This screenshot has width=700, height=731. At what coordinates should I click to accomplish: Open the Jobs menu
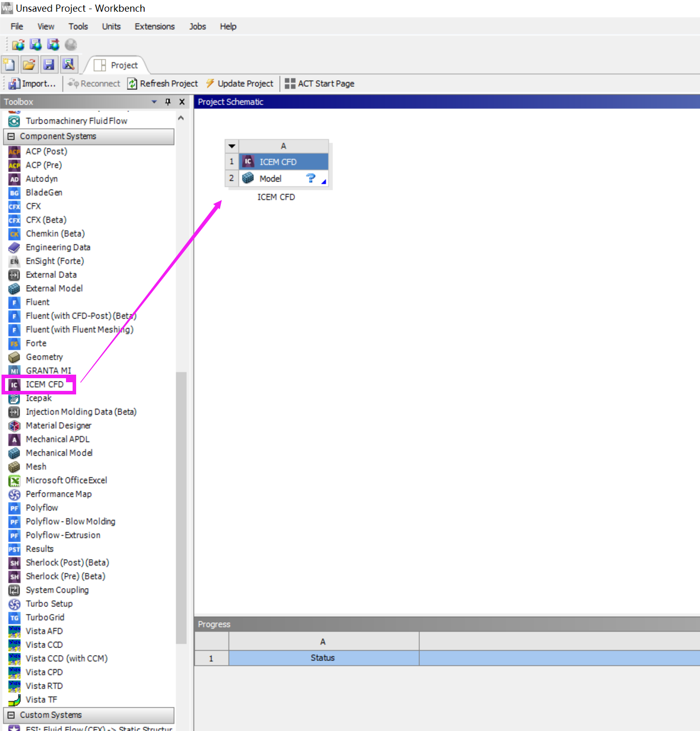click(197, 26)
